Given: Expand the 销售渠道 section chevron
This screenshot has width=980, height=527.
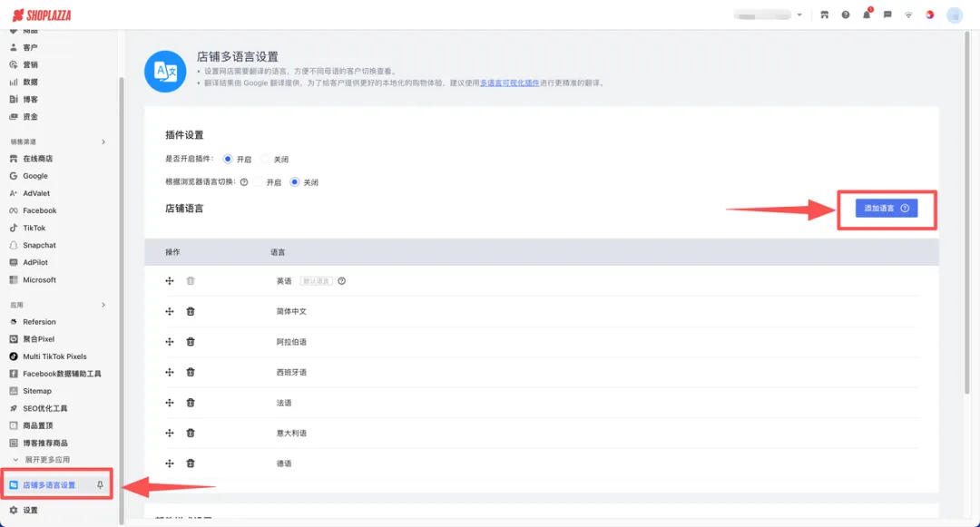Looking at the screenshot, I should coord(103,142).
